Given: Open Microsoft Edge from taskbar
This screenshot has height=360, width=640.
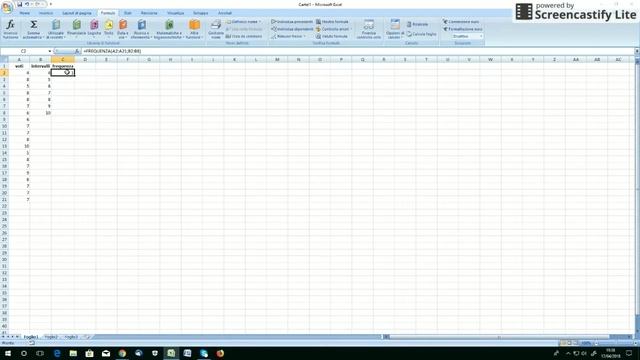Looking at the screenshot, I should (x=57, y=353).
